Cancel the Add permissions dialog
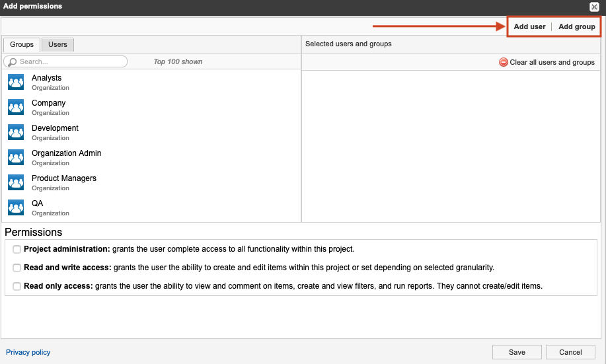This screenshot has height=364, width=606. click(x=570, y=352)
